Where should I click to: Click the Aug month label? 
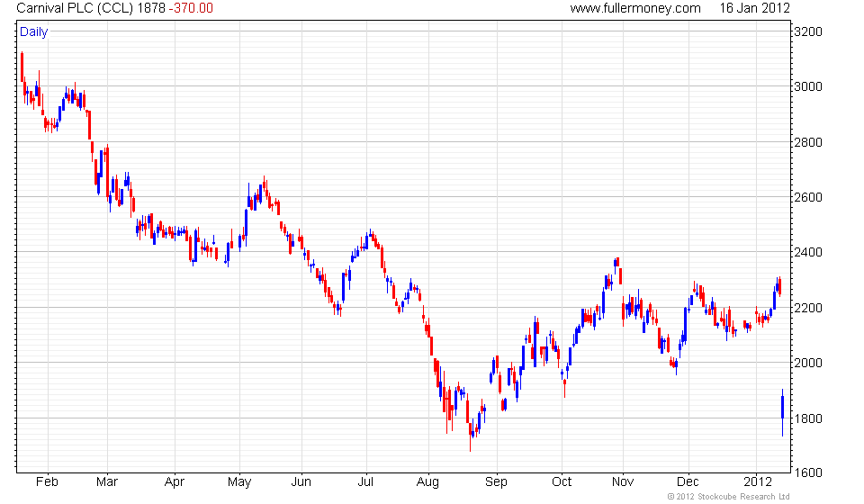click(427, 482)
